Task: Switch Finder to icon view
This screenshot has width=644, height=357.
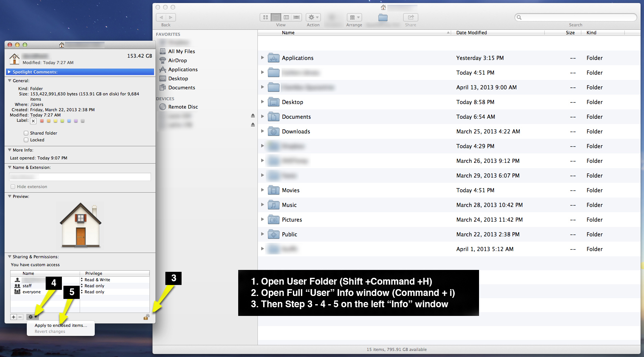Action: point(265,17)
